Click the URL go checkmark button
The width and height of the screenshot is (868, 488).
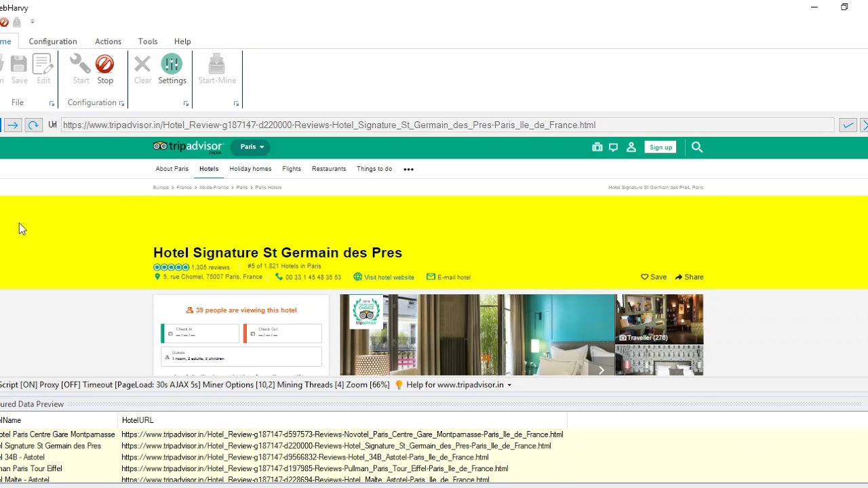848,125
